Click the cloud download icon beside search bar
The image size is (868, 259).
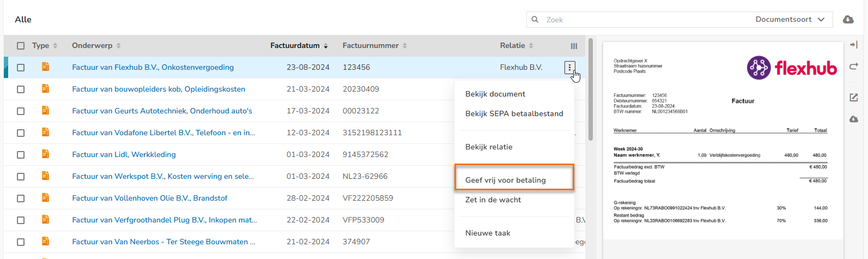click(x=848, y=20)
